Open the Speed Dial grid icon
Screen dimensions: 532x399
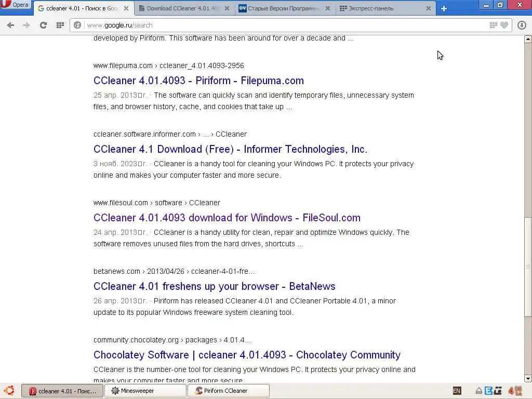pyautogui.click(x=60, y=25)
